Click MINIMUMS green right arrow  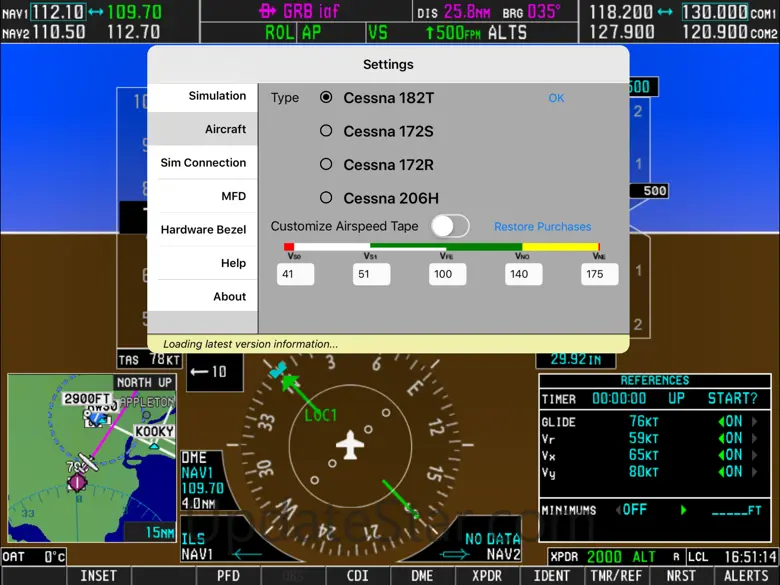click(x=683, y=510)
